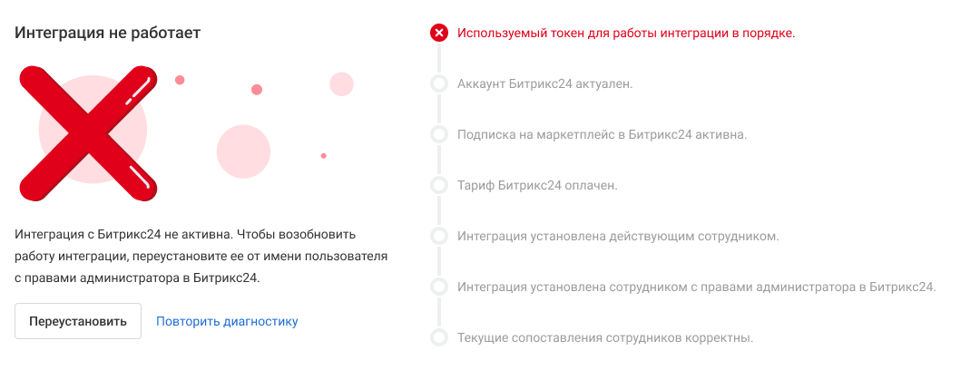Click the circle beside 'Текущие сопоставления сотрудников корректны'
This screenshot has height=370, width=980.
(x=439, y=338)
